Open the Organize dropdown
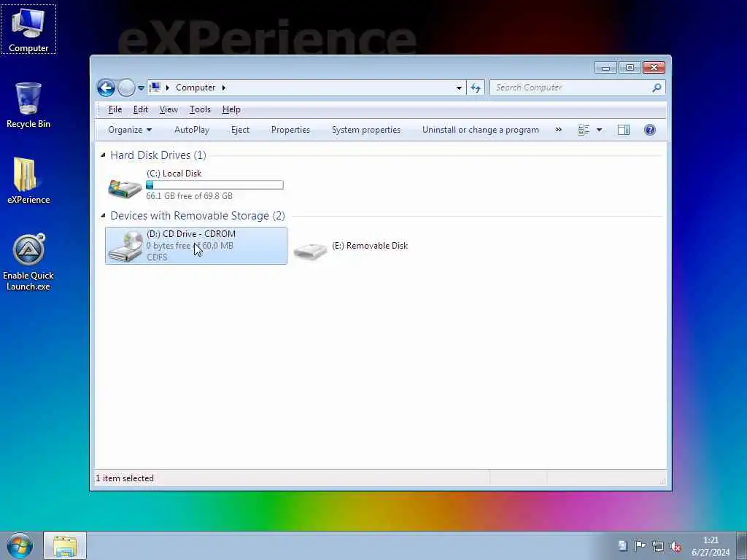 click(x=130, y=130)
